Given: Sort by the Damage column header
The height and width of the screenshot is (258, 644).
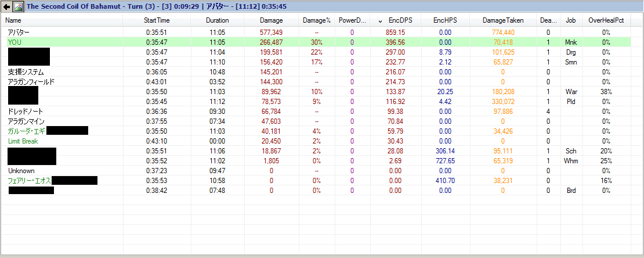Looking at the screenshot, I should pyautogui.click(x=271, y=20).
